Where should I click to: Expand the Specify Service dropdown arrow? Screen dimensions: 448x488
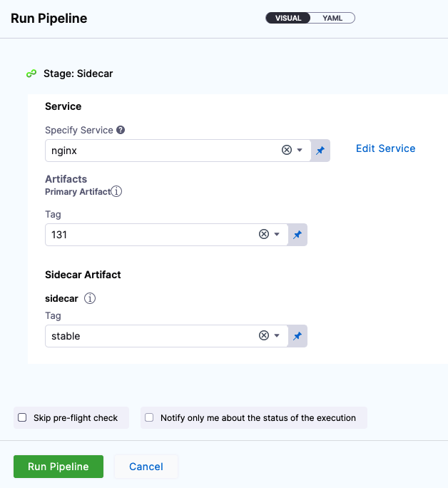pyautogui.click(x=300, y=151)
